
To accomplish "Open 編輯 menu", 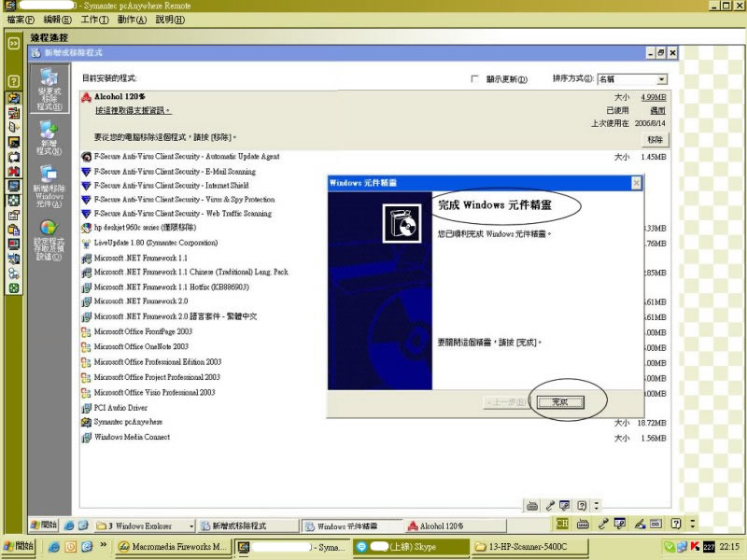I will click(x=57, y=20).
